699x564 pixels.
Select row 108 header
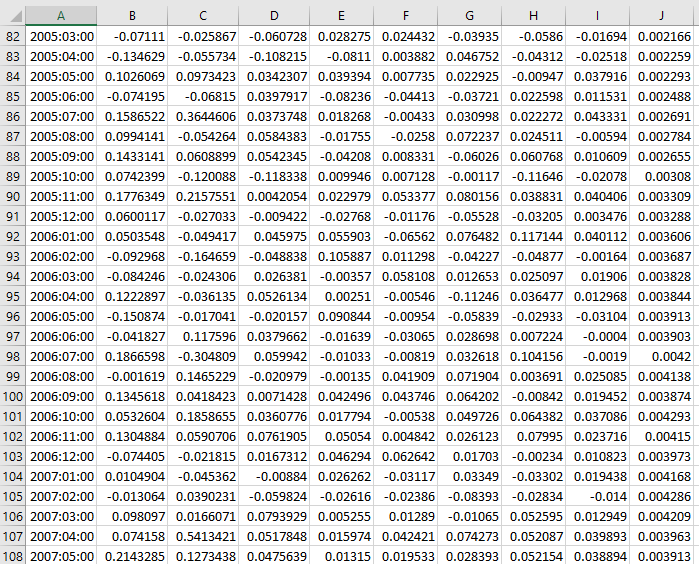tap(12, 556)
